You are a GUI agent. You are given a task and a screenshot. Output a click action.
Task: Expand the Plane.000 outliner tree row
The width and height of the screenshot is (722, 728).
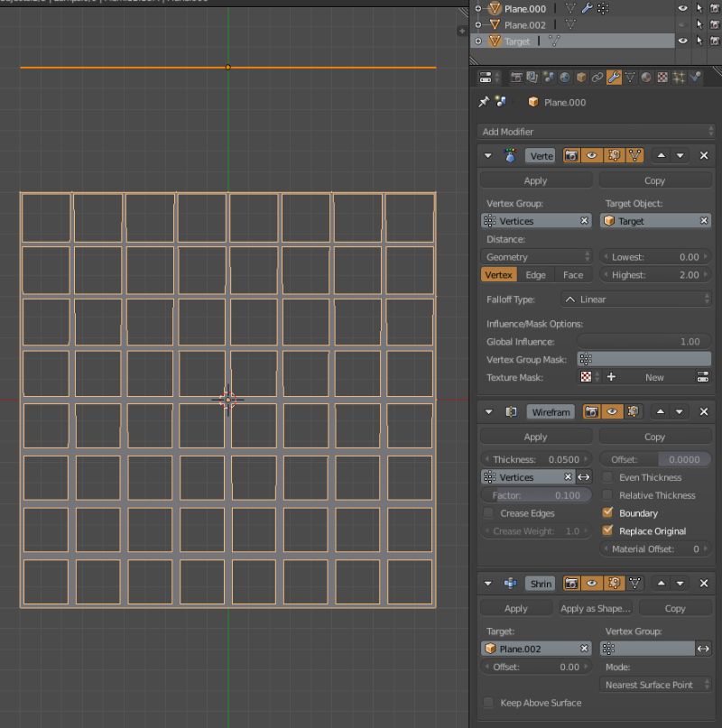[478, 8]
